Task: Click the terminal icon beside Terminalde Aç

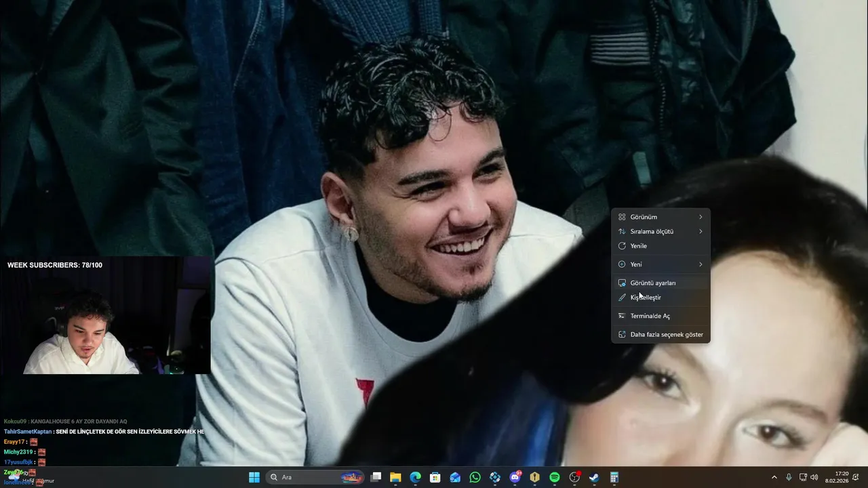Action: 622,316
